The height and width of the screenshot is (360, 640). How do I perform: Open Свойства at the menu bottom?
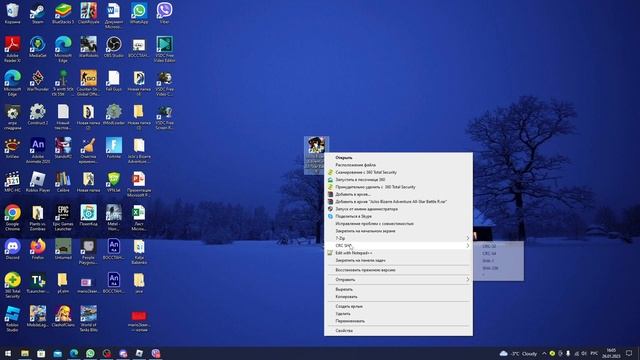(x=344, y=331)
